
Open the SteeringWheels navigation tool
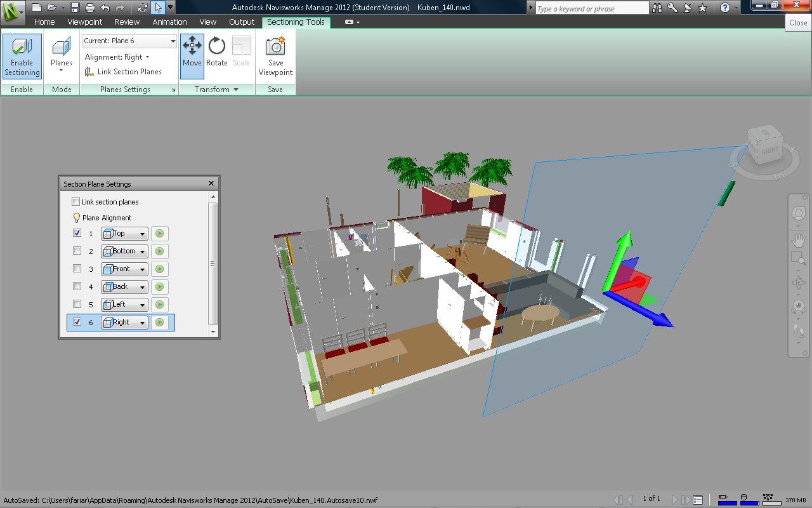pos(799,214)
